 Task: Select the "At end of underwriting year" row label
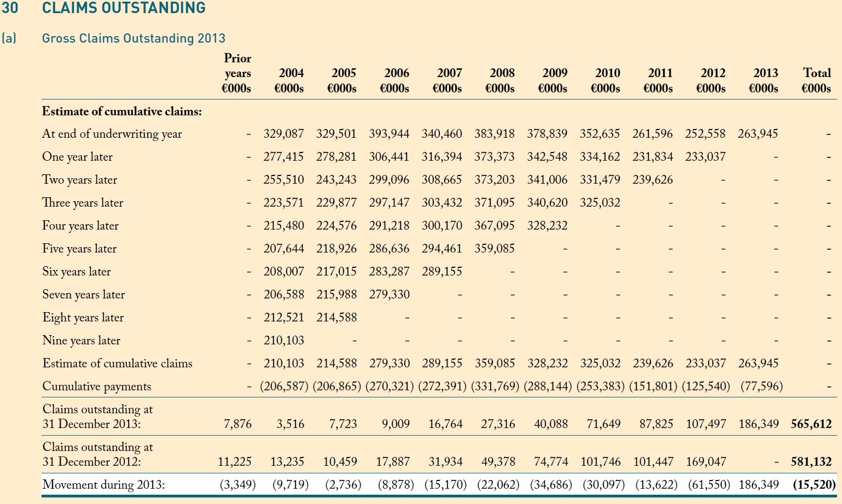112,134
